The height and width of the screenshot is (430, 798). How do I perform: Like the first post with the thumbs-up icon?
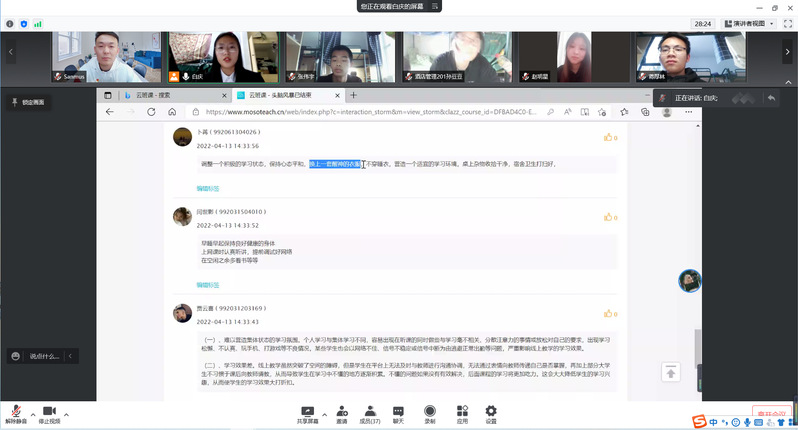(x=607, y=137)
